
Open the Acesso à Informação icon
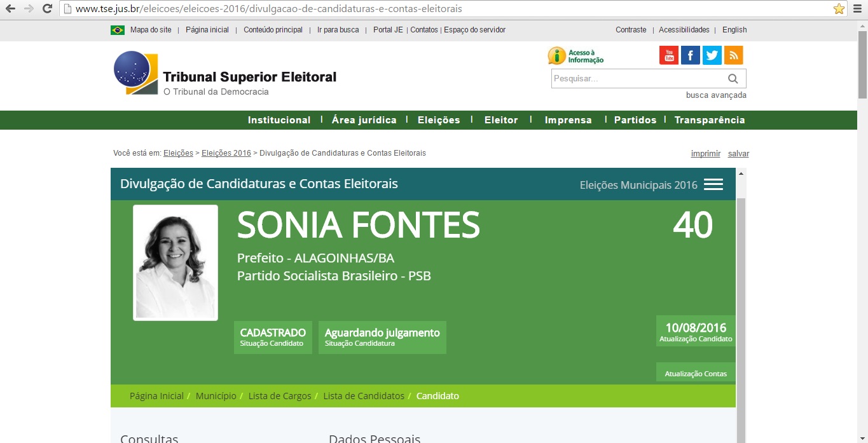(x=575, y=56)
